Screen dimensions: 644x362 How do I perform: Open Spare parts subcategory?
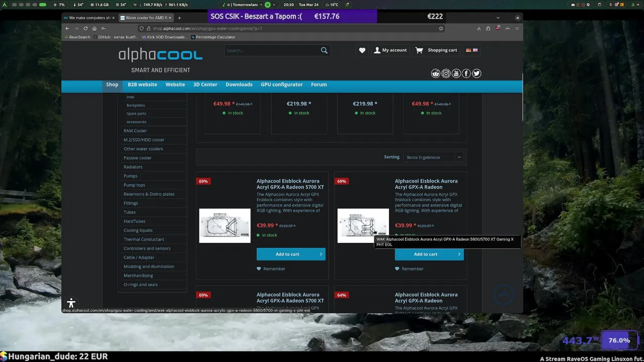tap(136, 114)
